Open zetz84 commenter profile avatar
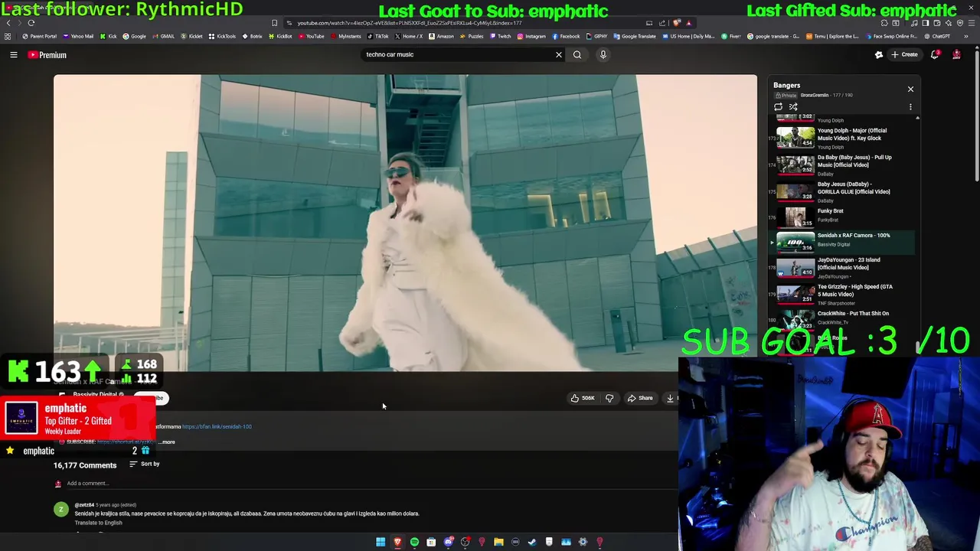This screenshot has height=551, width=980. click(x=60, y=510)
